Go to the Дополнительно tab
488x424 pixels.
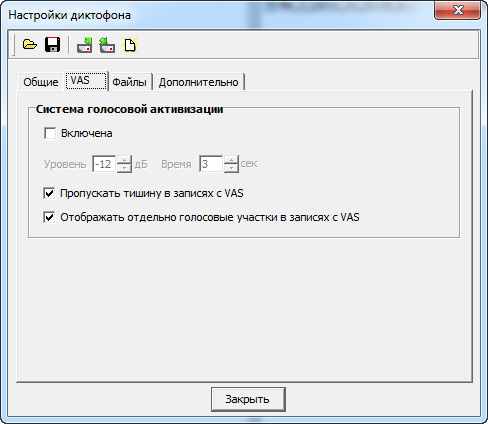[x=199, y=82]
